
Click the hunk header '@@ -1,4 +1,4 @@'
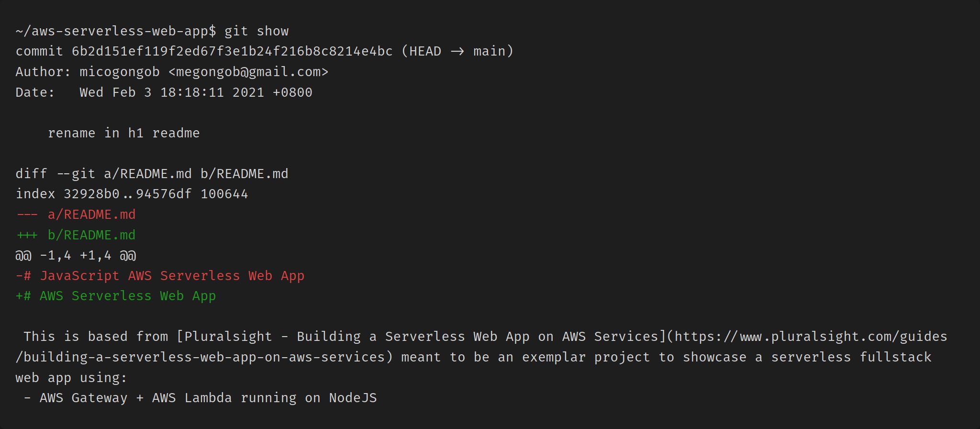(x=76, y=255)
